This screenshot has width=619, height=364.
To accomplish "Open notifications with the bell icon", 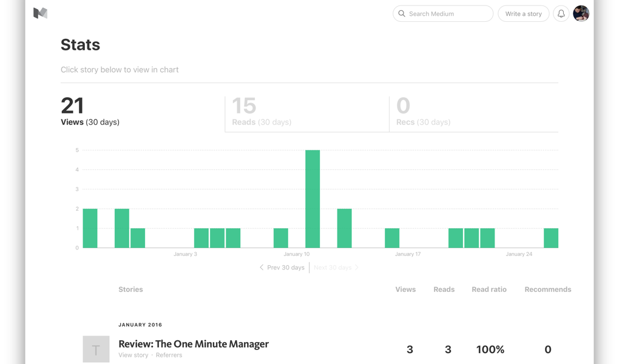I will [x=561, y=13].
